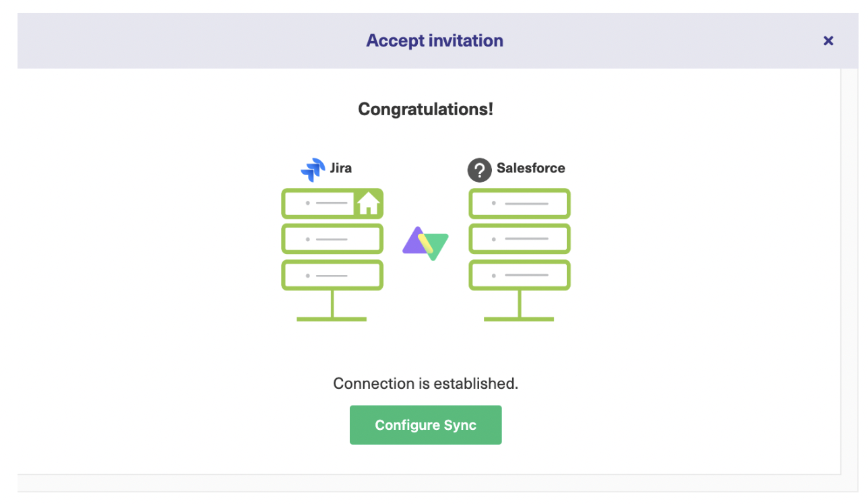The width and height of the screenshot is (868, 504).
Task: Select the Salesforce question mark icon
Action: pos(479,170)
